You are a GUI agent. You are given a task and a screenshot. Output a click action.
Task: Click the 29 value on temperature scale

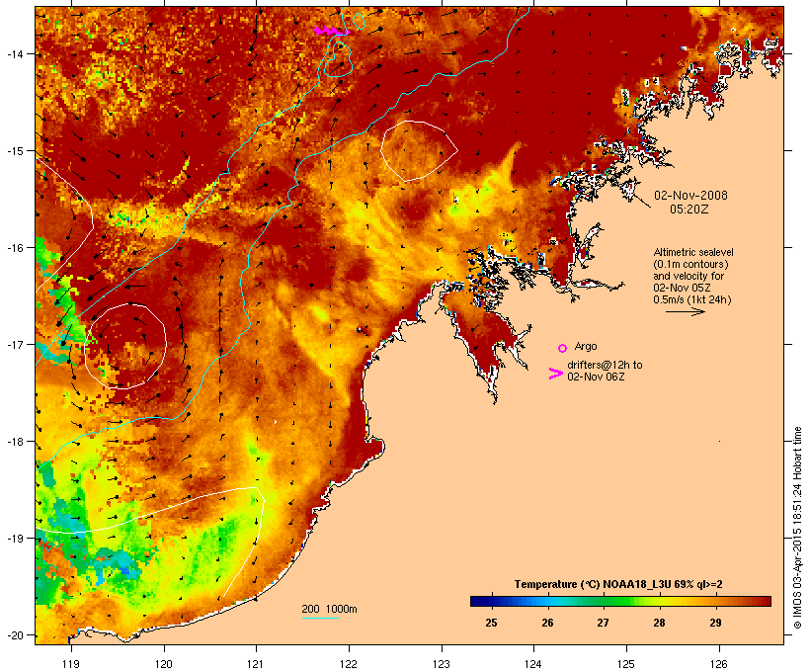click(x=715, y=623)
